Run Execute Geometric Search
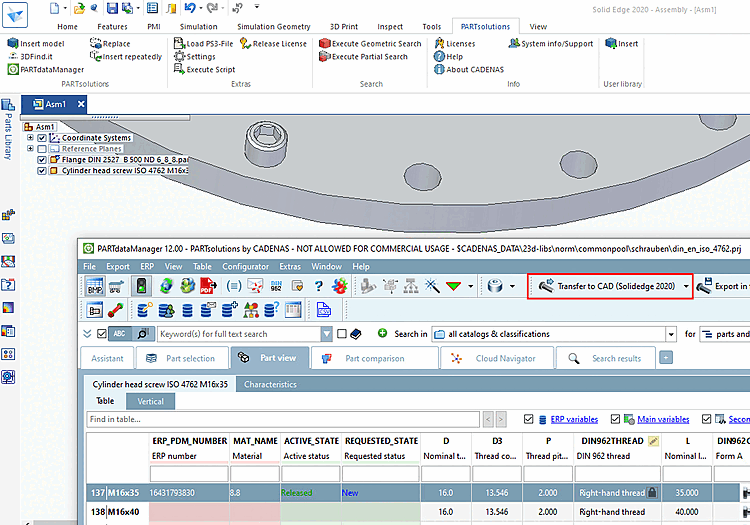The width and height of the screenshot is (750, 525). point(325,44)
